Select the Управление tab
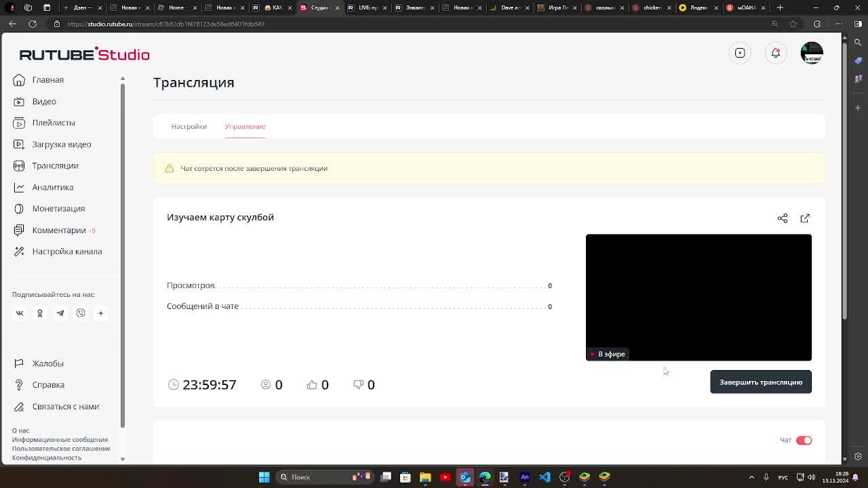 coord(245,127)
